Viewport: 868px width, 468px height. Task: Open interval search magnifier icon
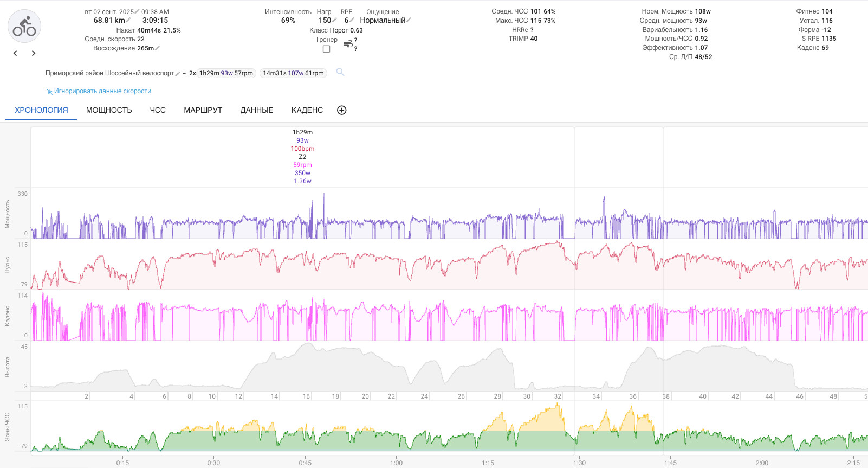tap(340, 72)
